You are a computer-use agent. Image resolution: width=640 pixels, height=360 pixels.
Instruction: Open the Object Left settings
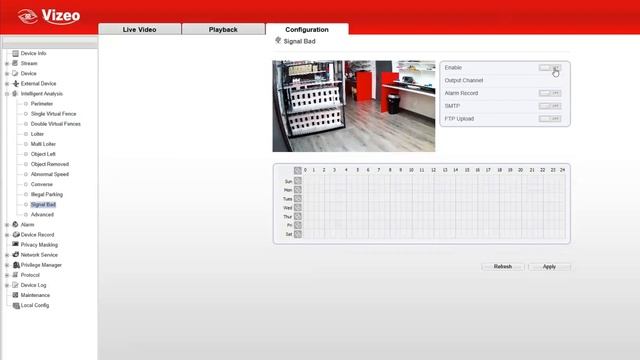(x=43, y=154)
